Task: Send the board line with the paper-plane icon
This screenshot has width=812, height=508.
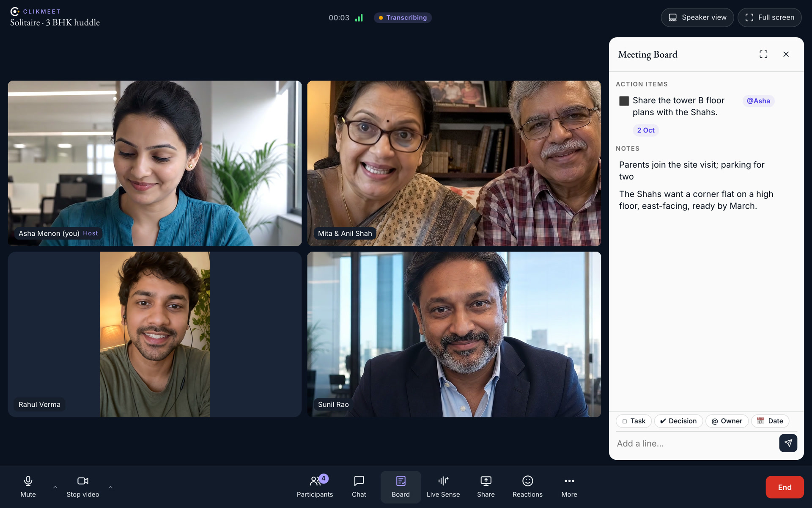Action: pyautogui.click(x=788, y=443)
